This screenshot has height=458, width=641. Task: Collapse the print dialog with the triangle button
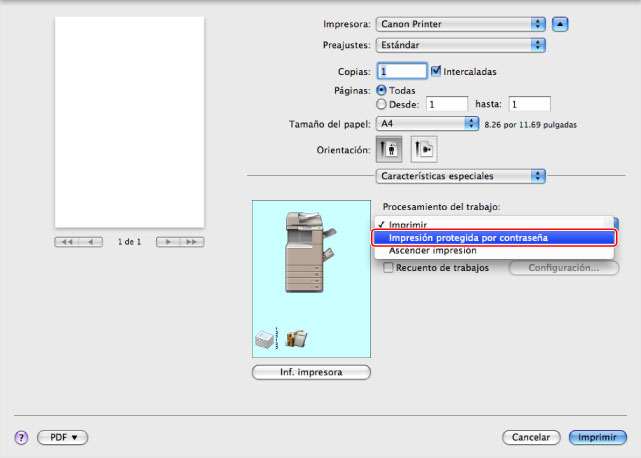tap(562, 23)
